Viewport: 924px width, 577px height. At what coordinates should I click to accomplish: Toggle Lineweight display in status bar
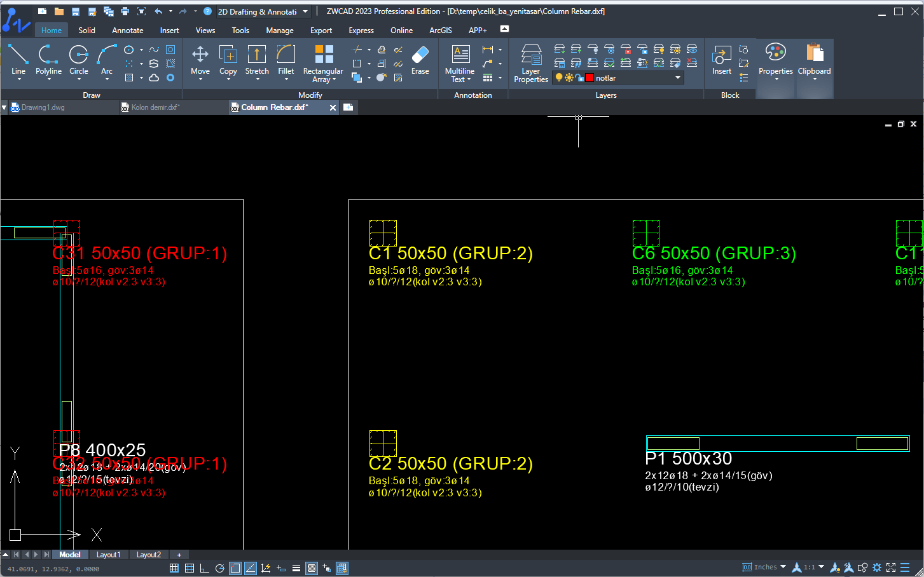tap(296, 568)
